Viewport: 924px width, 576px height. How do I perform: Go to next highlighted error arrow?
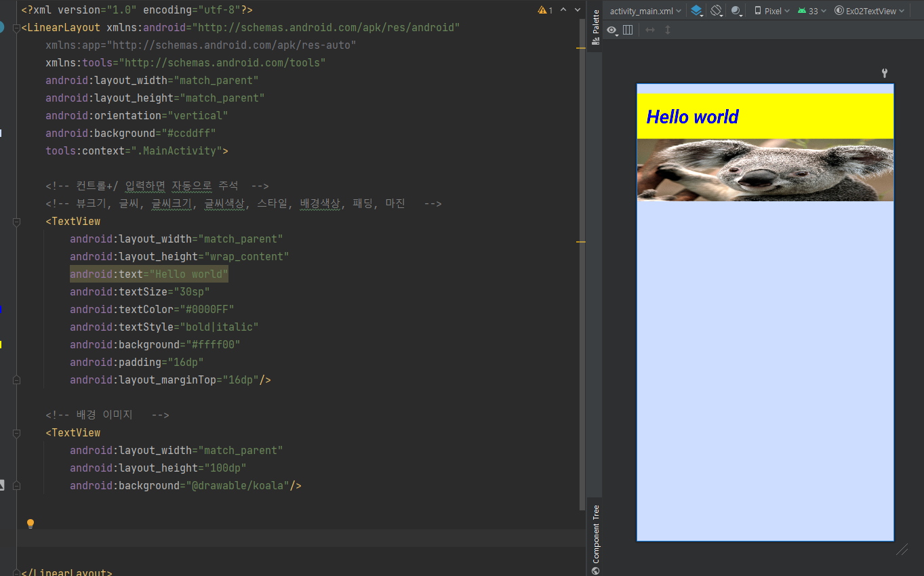point(578,10)
